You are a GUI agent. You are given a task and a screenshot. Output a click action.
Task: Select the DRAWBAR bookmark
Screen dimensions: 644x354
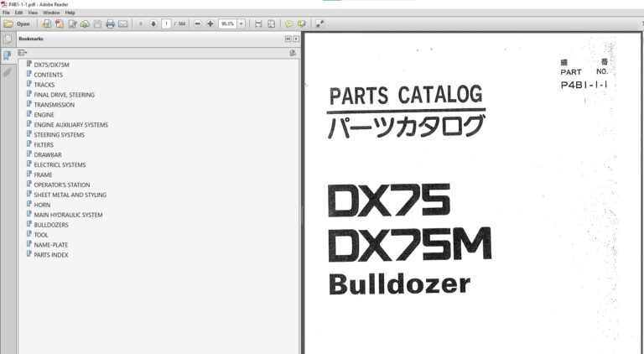click(48, 155)
